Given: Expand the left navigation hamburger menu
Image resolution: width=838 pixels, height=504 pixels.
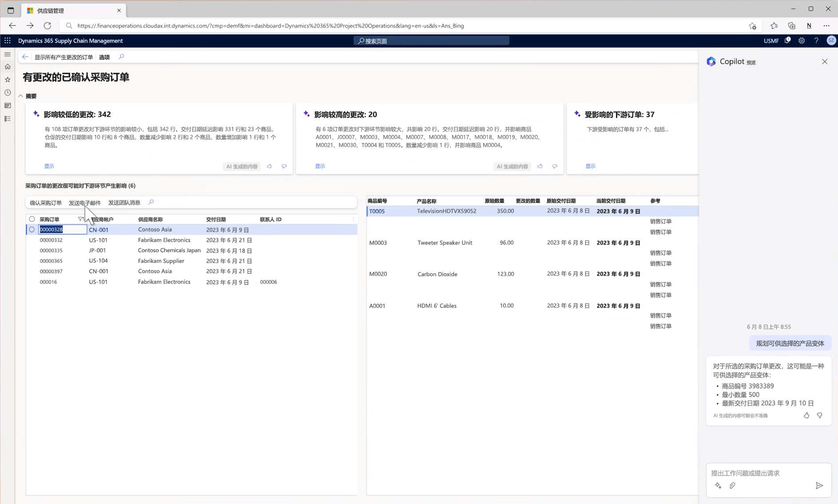Looking at the screenshot, I should click(8, 54).
